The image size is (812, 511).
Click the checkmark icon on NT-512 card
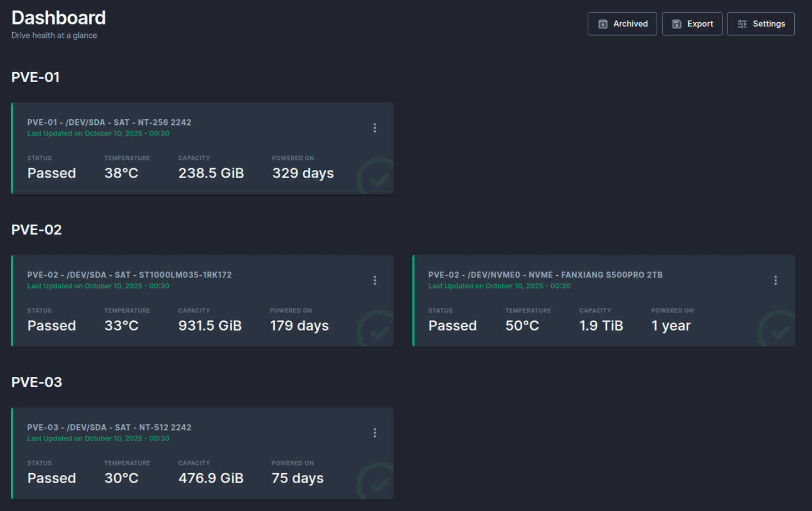click(377, 483)
